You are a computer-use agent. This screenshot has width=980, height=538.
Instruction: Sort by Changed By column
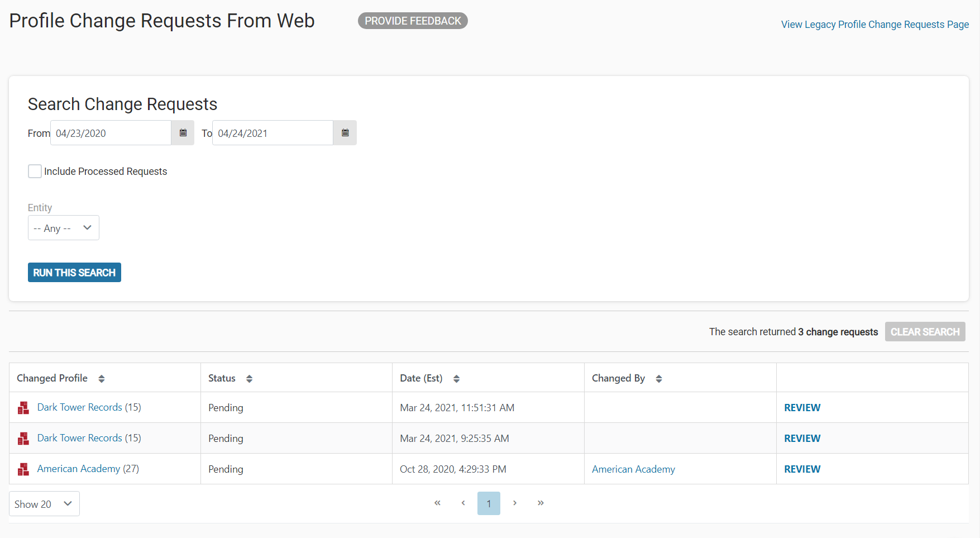[659, 379]
